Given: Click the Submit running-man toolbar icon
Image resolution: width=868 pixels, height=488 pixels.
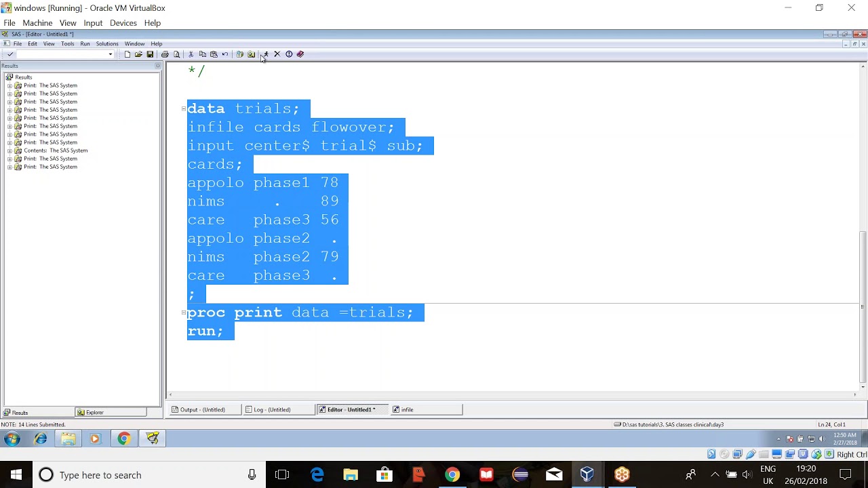Looking at the screenshot, I should click(x=265, y=54).
